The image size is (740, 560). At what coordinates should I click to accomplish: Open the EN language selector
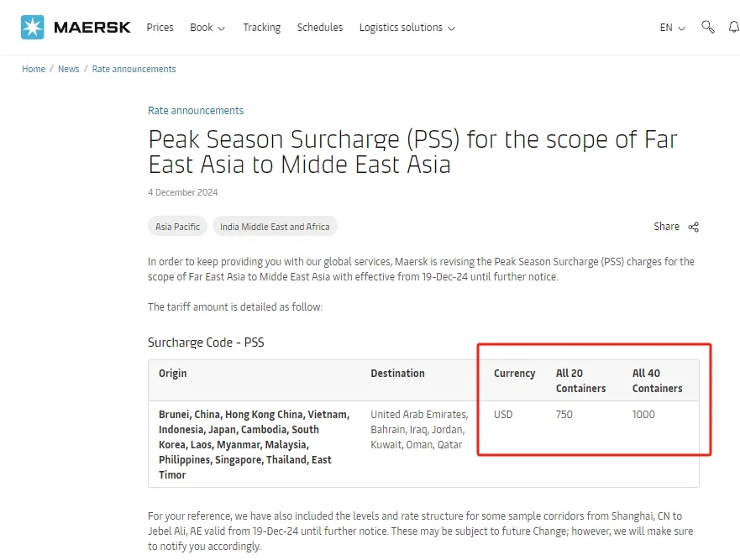point(673,28)
